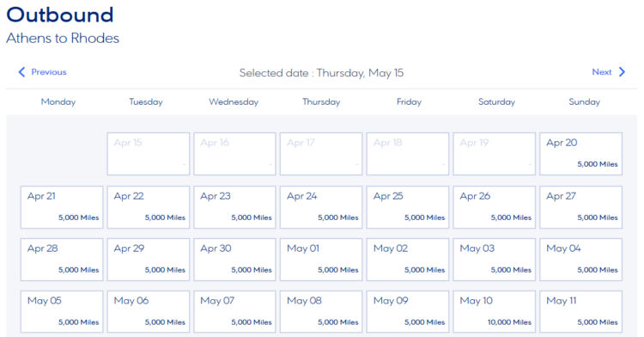Choose Apr 30 for 5,000 Miles

[234, 260]
